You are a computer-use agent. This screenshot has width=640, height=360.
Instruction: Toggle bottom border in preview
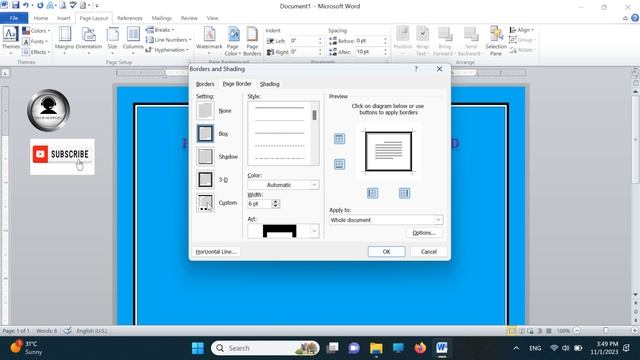tap(339, 164)
